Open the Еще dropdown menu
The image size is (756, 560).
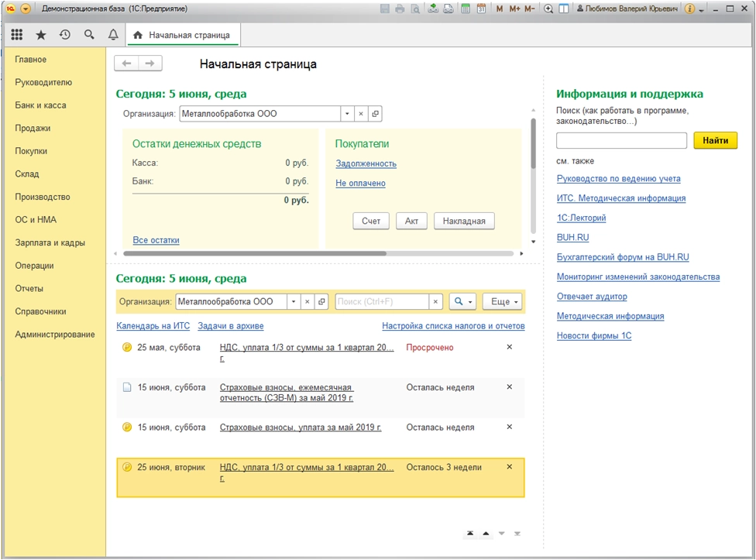tap(503, 301)
